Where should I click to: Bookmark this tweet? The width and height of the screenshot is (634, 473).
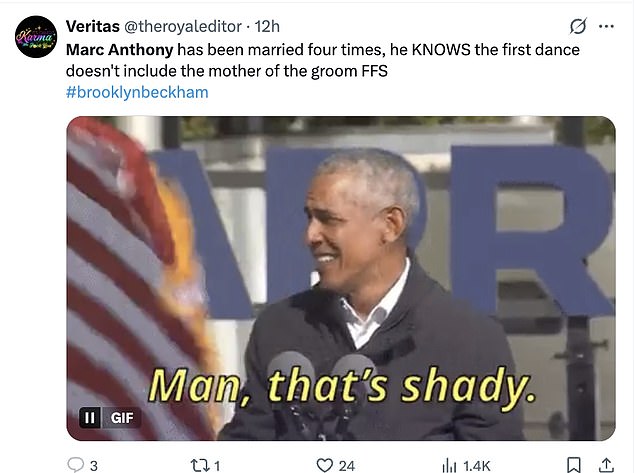574,464
